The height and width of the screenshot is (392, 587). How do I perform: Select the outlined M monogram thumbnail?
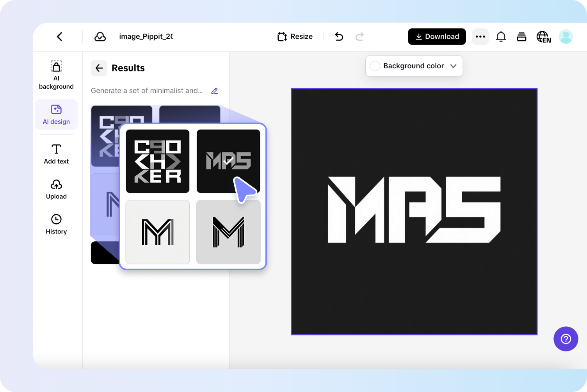pos(157,232)
